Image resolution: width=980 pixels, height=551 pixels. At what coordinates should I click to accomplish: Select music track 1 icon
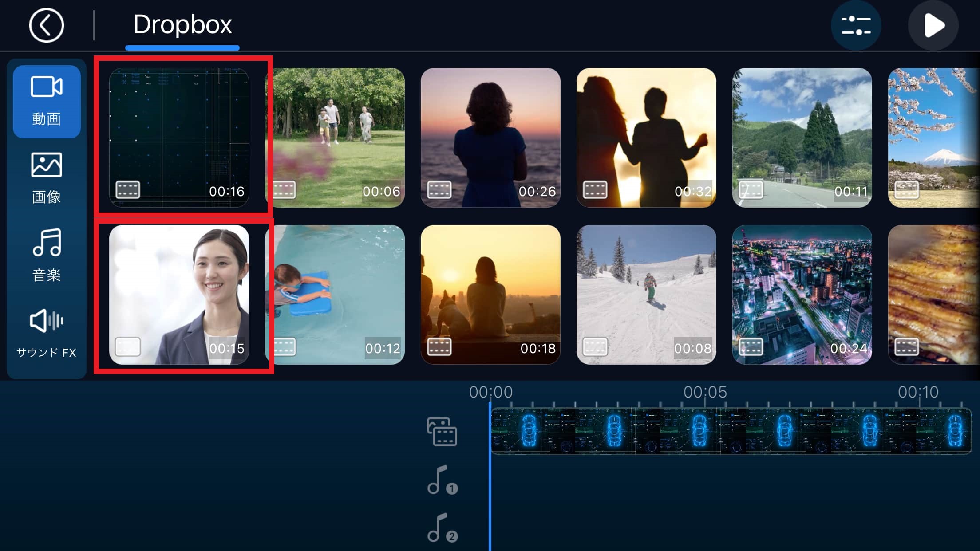(x=442, y=480)
